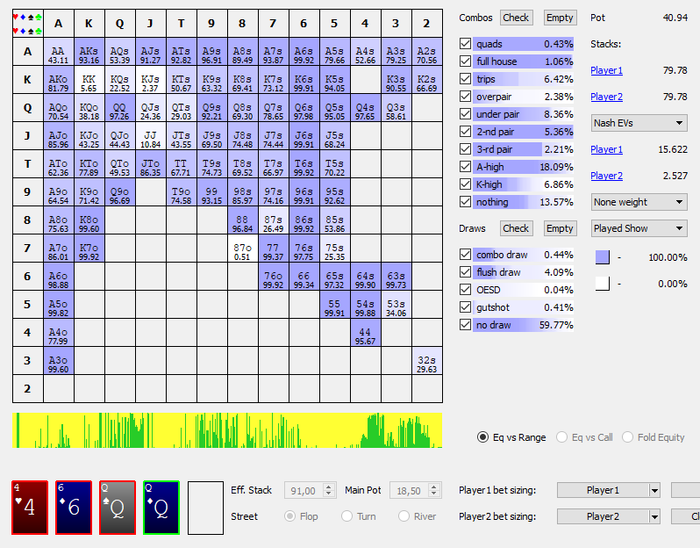This screenshot has width=700, height=548.
Task: Uncheck the quads combo checkbox
Action: tap(465, 44)
